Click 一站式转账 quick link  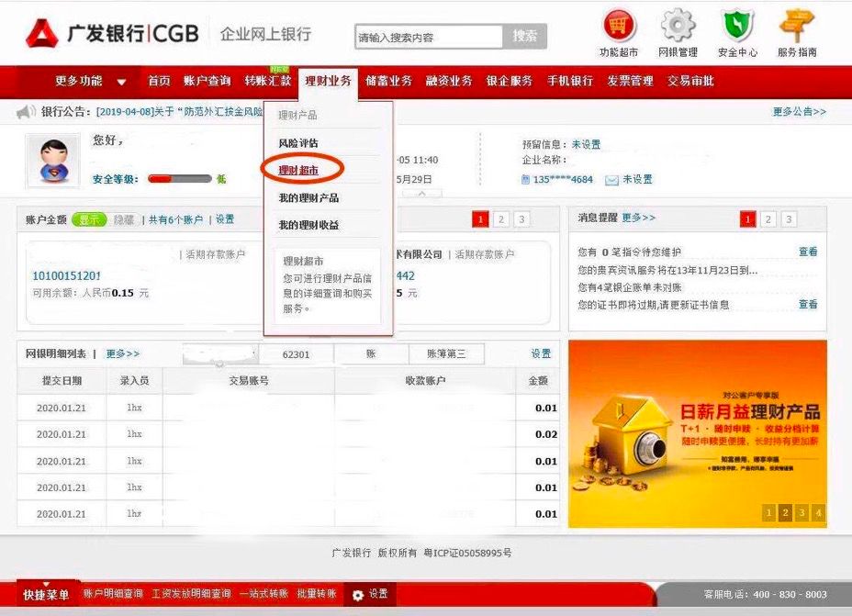tap(263, 594)
